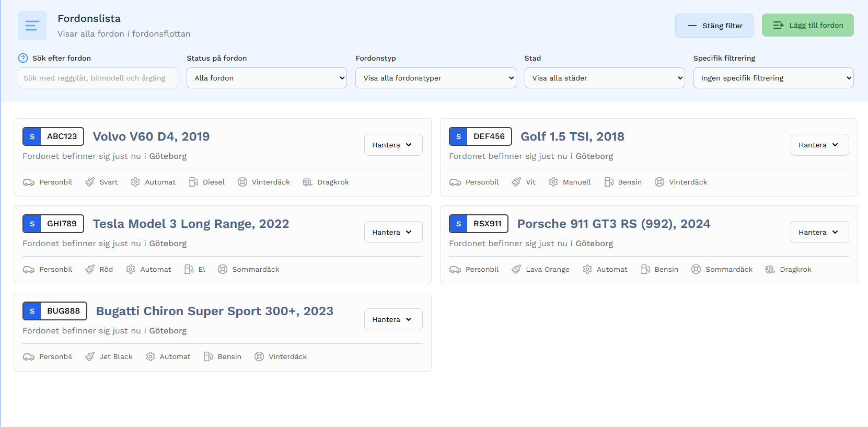Click the Lägg till fordon button
Image resolution: width=868 pixels, height=427 pixels.
807,25
